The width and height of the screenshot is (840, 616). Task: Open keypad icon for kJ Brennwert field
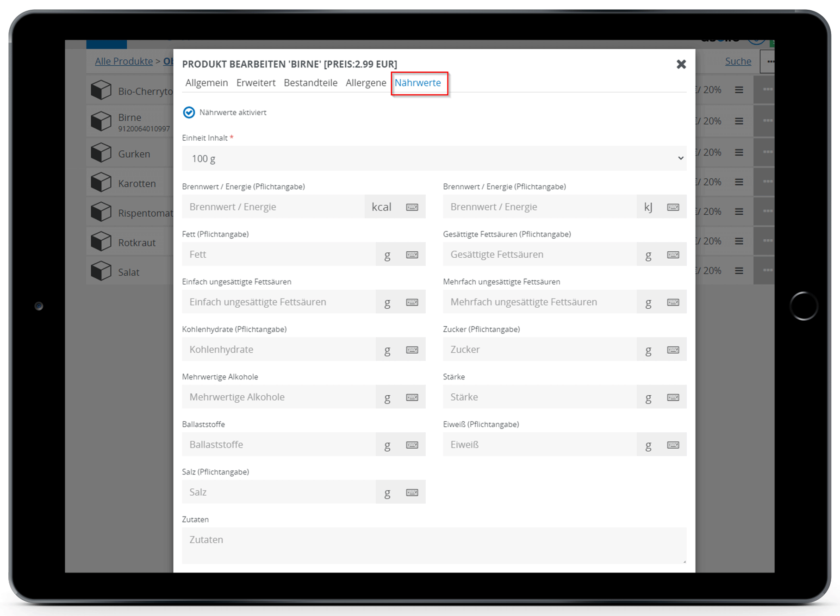tap(673, 207)
